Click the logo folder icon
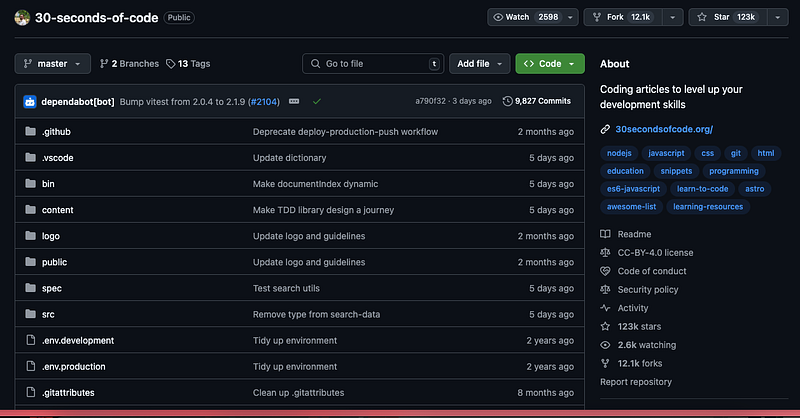800x418 pixels. [x=31, y=235]
